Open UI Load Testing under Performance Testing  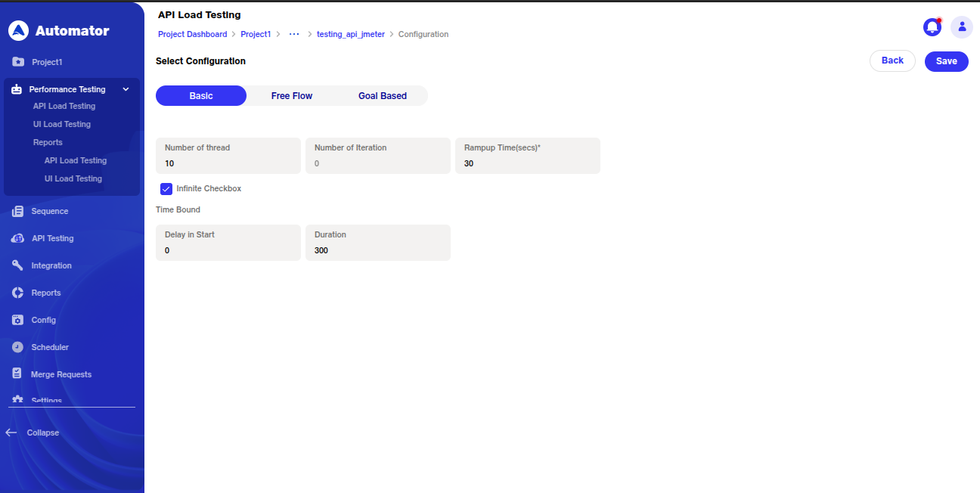click(x=62, y=124)
